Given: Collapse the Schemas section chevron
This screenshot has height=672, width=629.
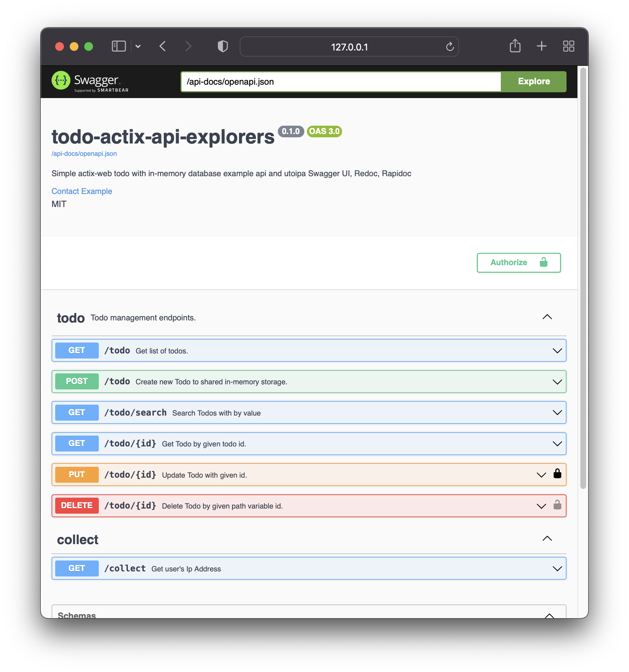Looking at the screenshot, I should pyautogui.click(x=549, y=615).
